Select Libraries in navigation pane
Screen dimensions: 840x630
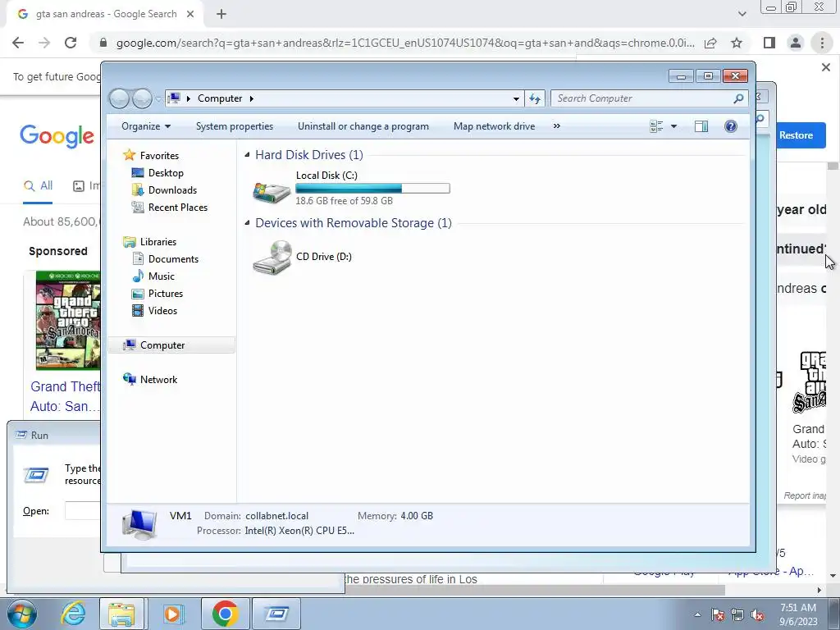pos(158,242)
